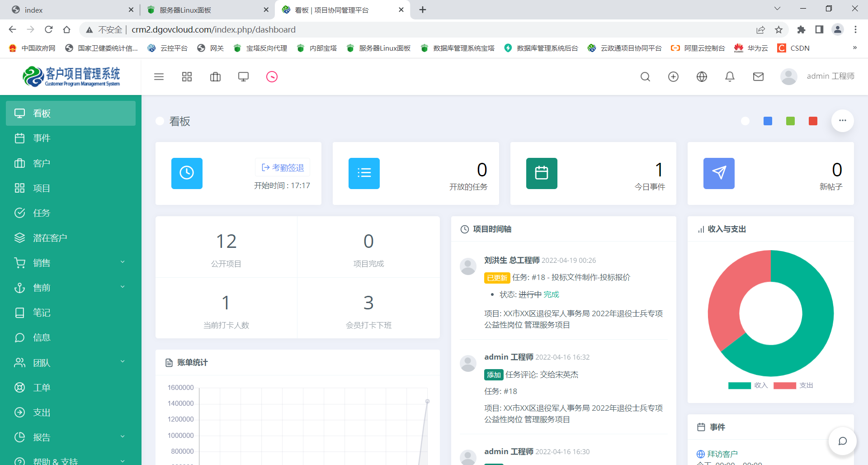Open the 拜访客户 event link
This screenshot has height=465, width=868.
[722, 454]
